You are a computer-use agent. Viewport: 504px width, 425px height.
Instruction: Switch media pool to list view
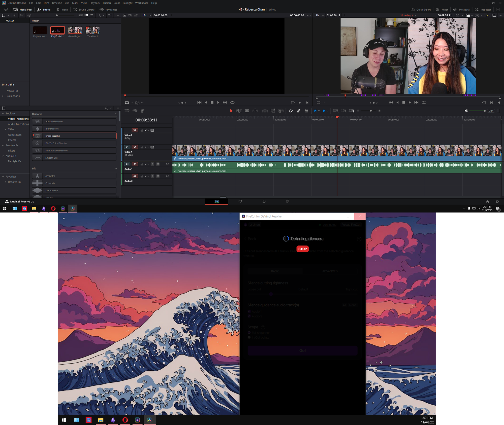point(92,15)
